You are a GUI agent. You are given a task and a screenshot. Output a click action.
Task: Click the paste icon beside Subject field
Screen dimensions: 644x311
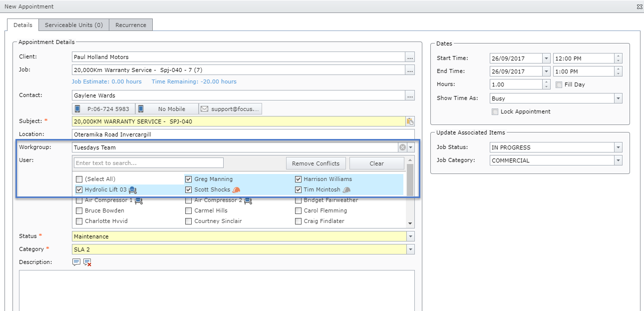410,121
